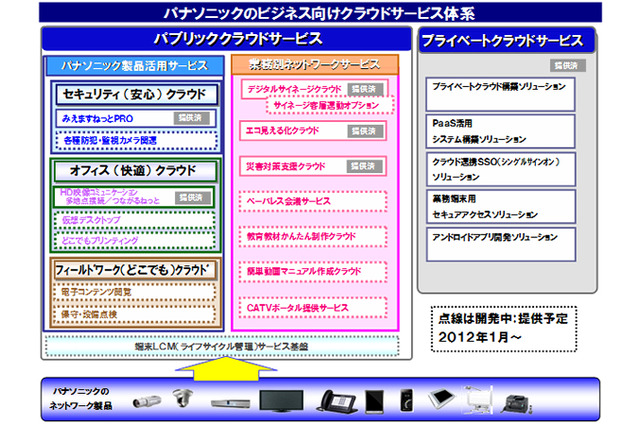Click the フィールドワーク(どこでも)クラウド heading
The height and width of the screenshot is (426, 640).
[135, 270]
